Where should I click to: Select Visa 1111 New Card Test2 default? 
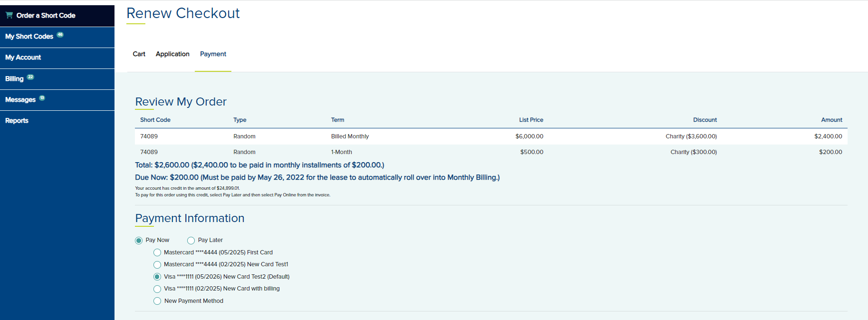[x=157, y=277]
